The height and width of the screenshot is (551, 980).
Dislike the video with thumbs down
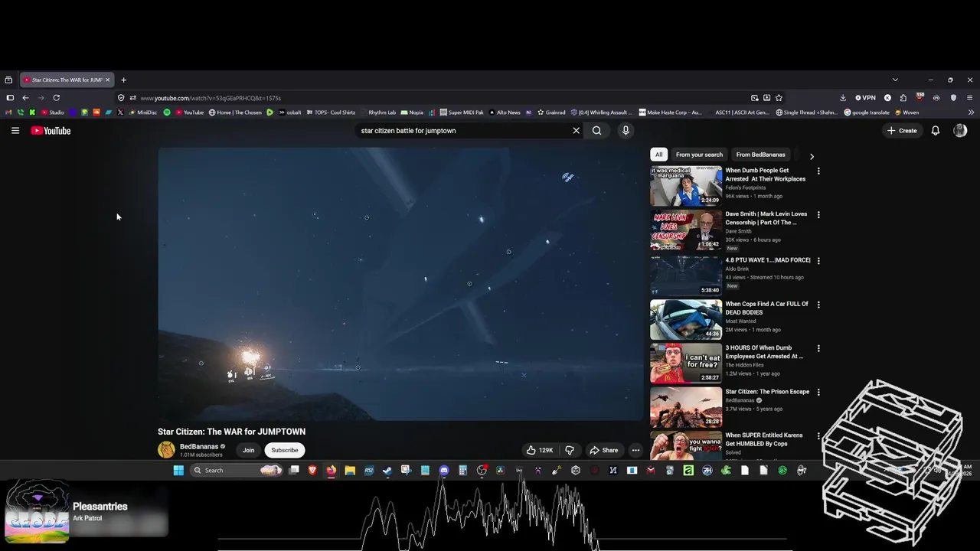click(x=569, y=450)
